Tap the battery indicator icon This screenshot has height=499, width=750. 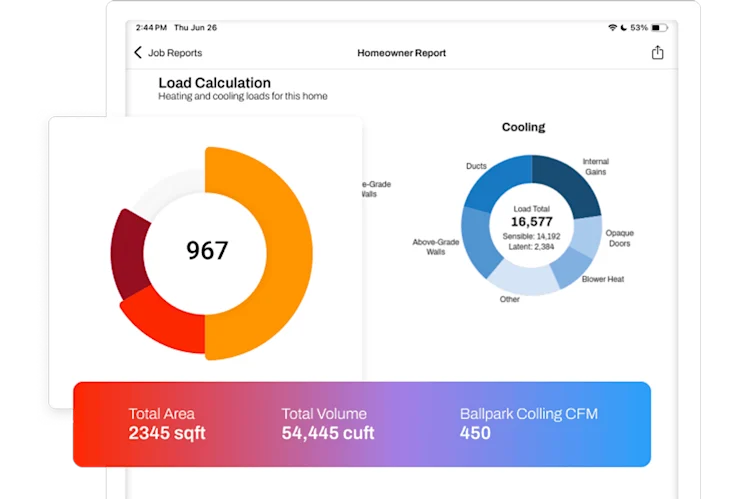pos(660,28)
